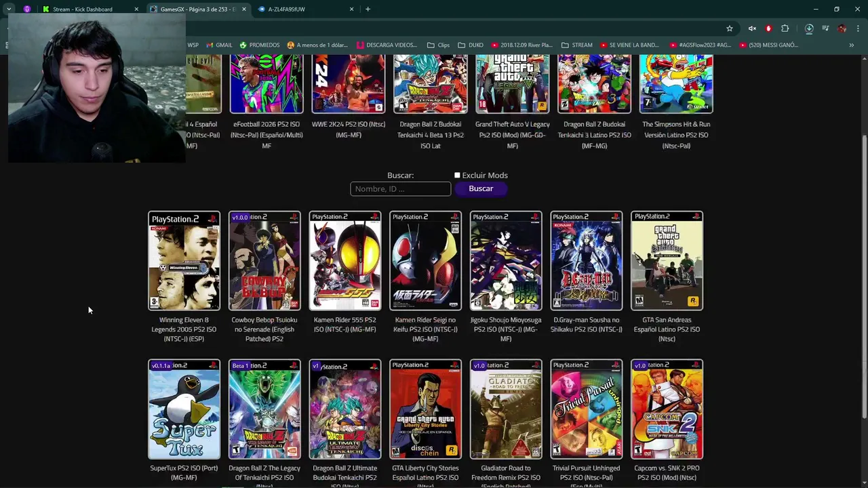
Task: Focus the 'Nombre, ID ...' search field
Action: pyautogui.click(x=400, y=188)
